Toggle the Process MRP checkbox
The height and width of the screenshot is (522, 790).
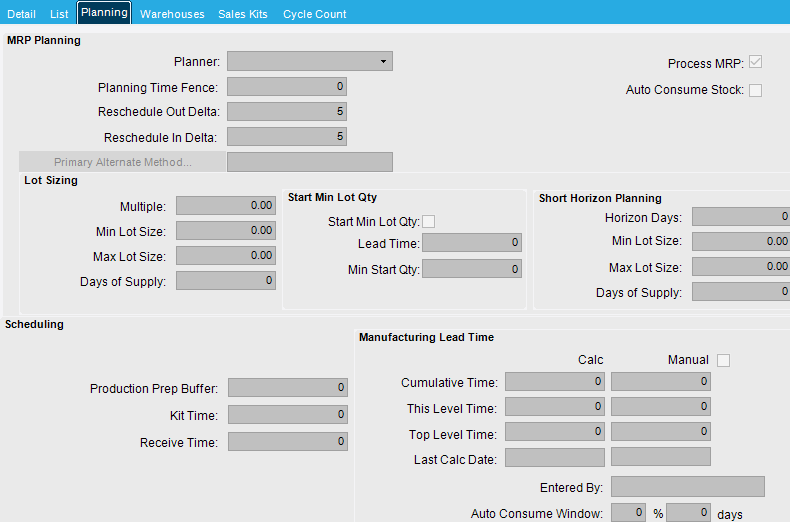click(755, 62)
